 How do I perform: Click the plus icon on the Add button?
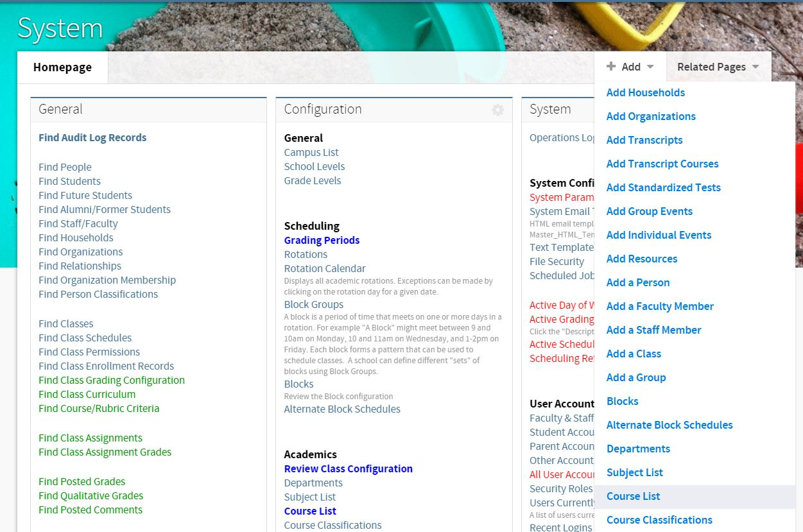[610, 66]
